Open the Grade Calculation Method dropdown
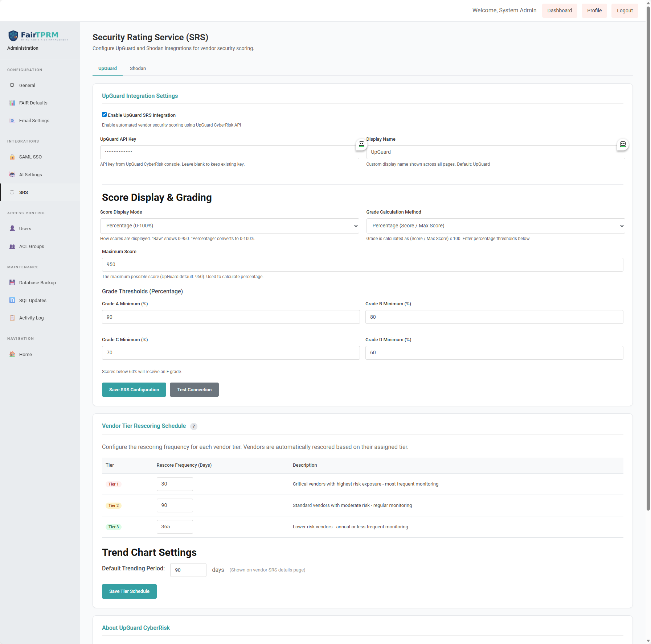This screenshot has height=644, width=651. pos(495,226)
